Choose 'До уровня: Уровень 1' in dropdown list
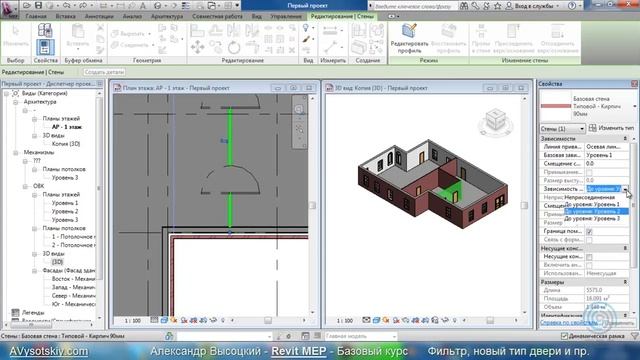The image size is (640, 360). (x=596, y=204)
